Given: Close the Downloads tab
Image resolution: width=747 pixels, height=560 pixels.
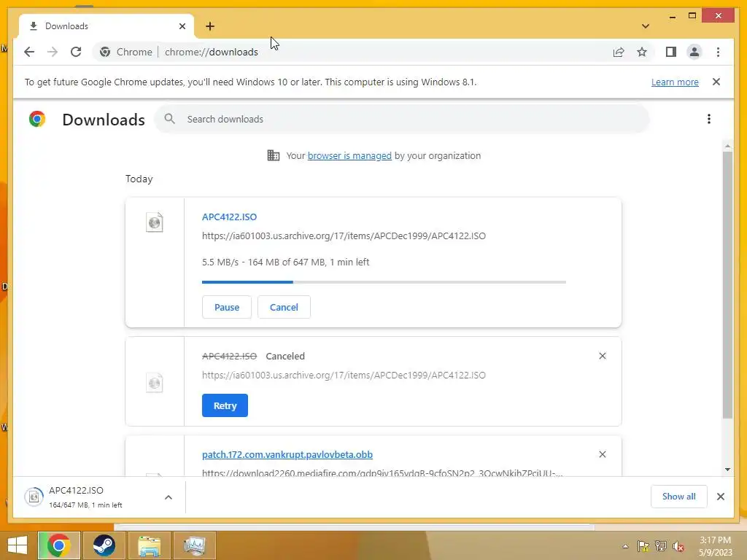Looking at the screenshot, I should (x=182, y=26).
